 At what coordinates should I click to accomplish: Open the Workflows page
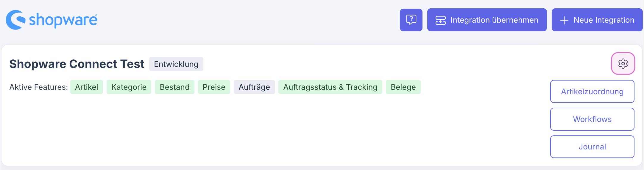coord(592,119)
